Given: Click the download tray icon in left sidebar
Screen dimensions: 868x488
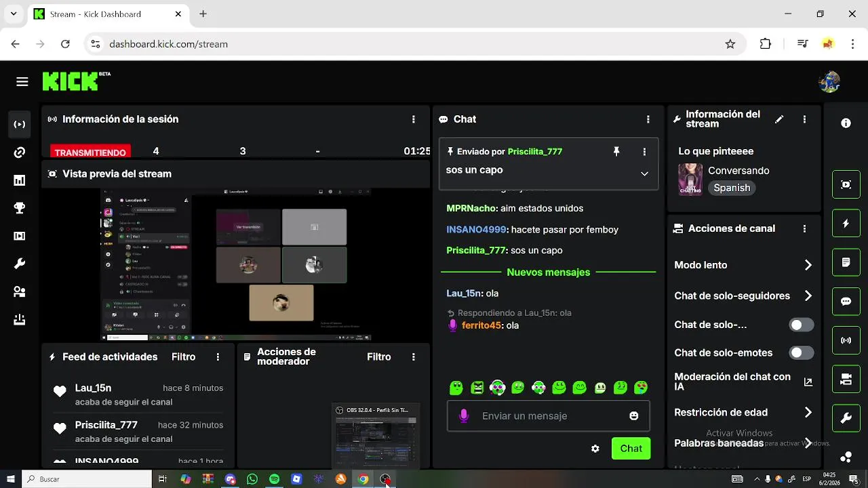Looking at the screenshot, I should 20,319.
